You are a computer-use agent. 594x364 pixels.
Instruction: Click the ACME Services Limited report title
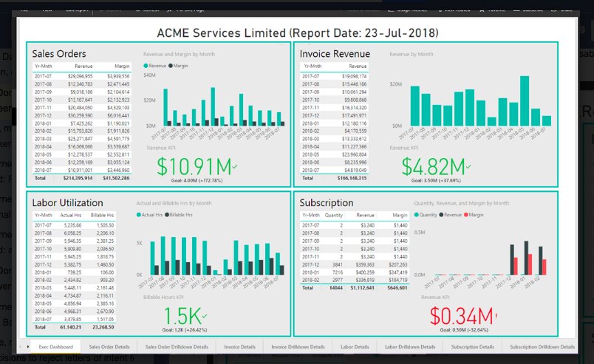(298, 33)
